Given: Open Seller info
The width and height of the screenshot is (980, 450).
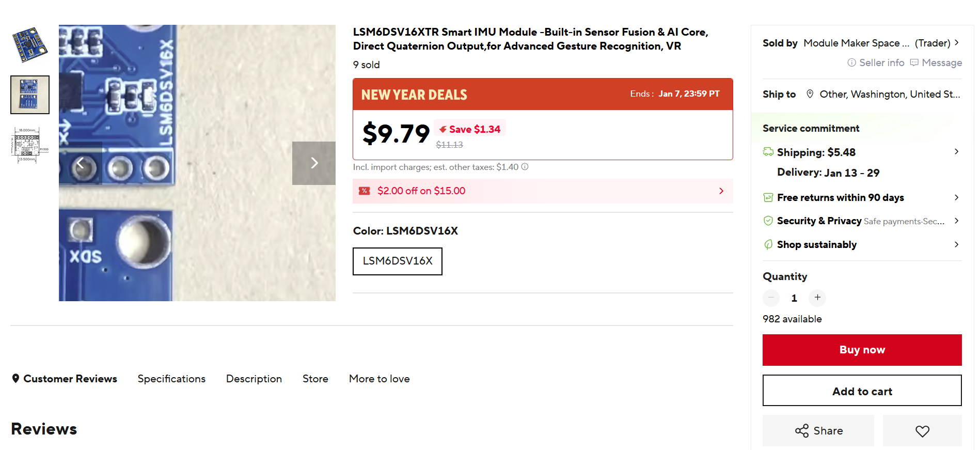Looking at the screenshot, I should (876, 63).
